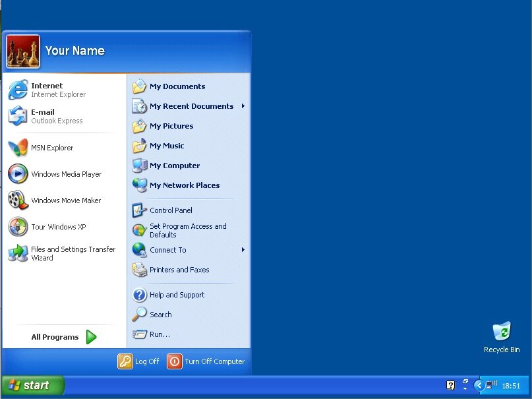Click the Help and Support question icon

click(140, 295)
